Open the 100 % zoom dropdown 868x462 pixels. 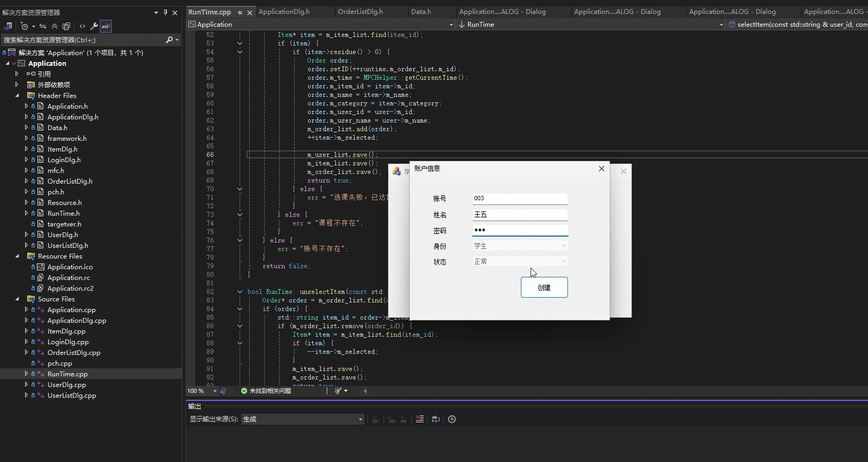point(202,391)
